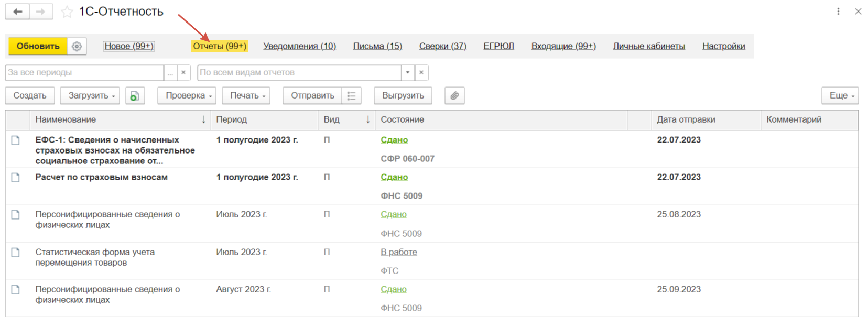Open the Печать dropdown menu

(246, 95)
